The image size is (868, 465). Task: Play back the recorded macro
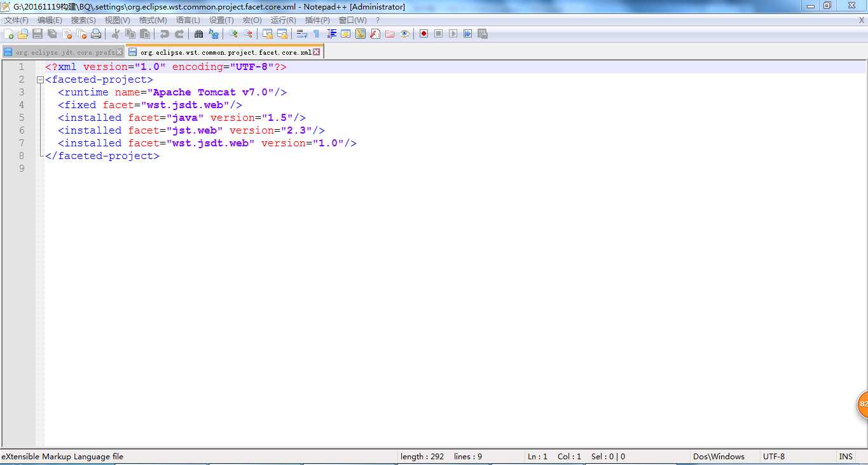point(453,34)
